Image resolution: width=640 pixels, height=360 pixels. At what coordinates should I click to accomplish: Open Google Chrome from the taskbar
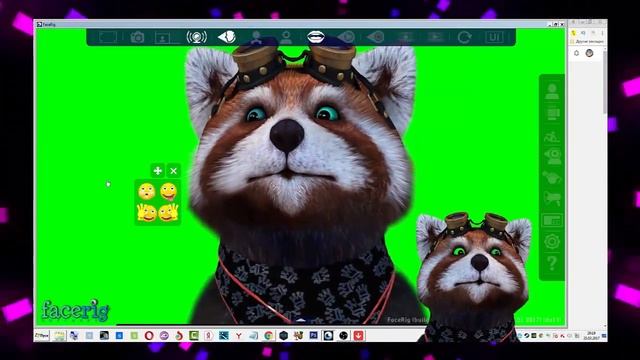tap(268, 336)
